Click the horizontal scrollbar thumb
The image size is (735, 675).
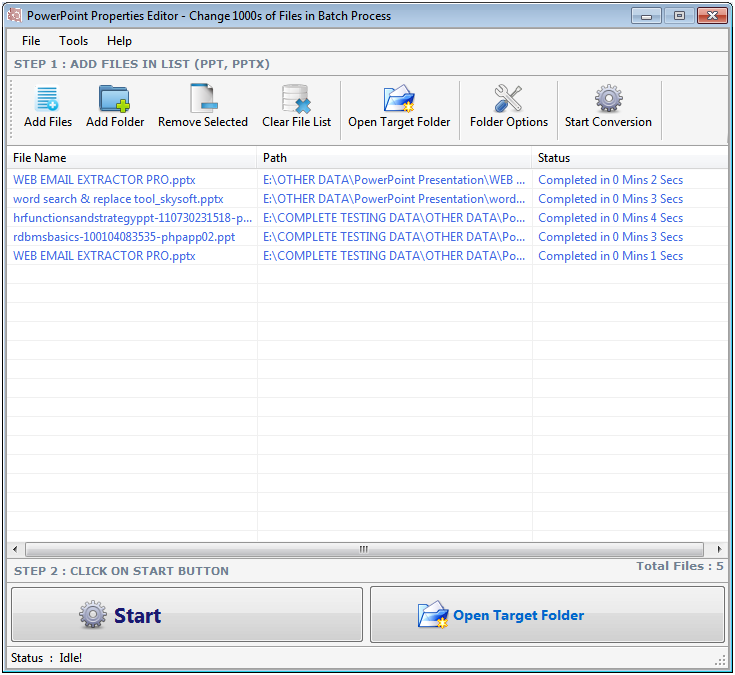click(364, 549)
